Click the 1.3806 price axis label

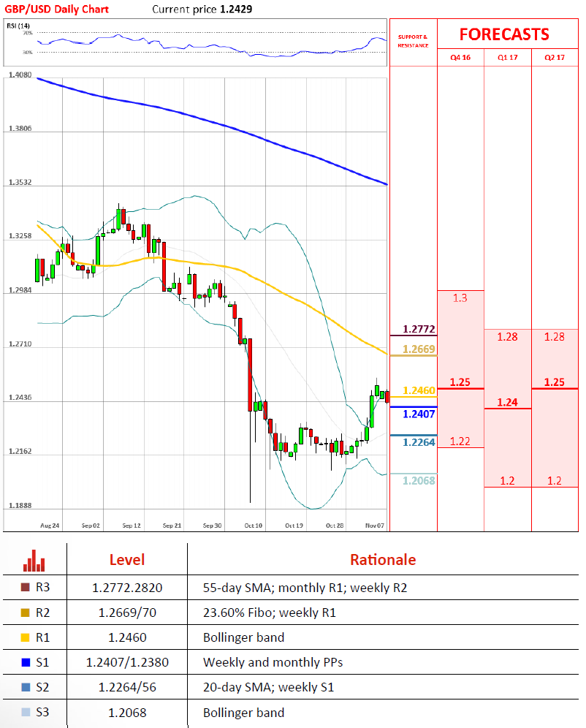click(x=20, y=129)
